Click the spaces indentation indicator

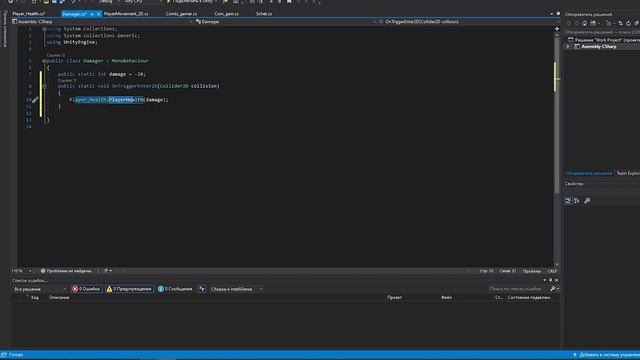tap(531, 271)
